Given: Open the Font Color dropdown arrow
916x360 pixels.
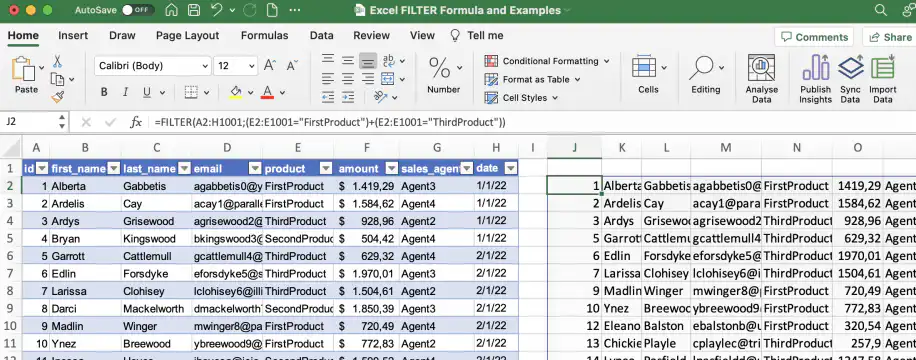Looking at the screenshot, I should point(282,92).
